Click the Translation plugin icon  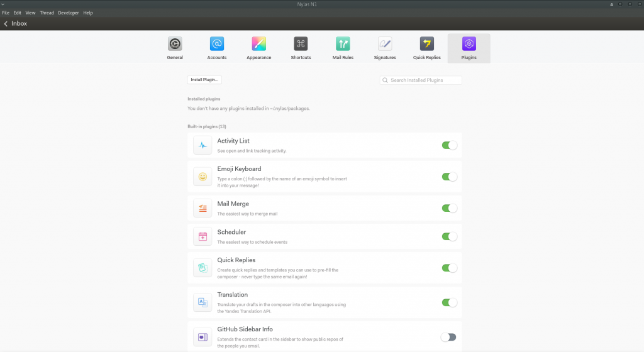pyautogui.click(x=203, y=302)
